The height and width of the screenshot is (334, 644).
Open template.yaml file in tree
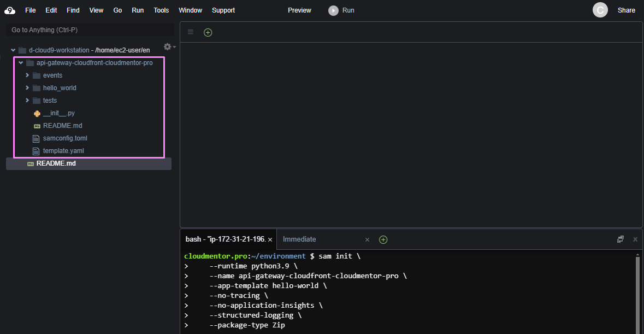point(63,150)
